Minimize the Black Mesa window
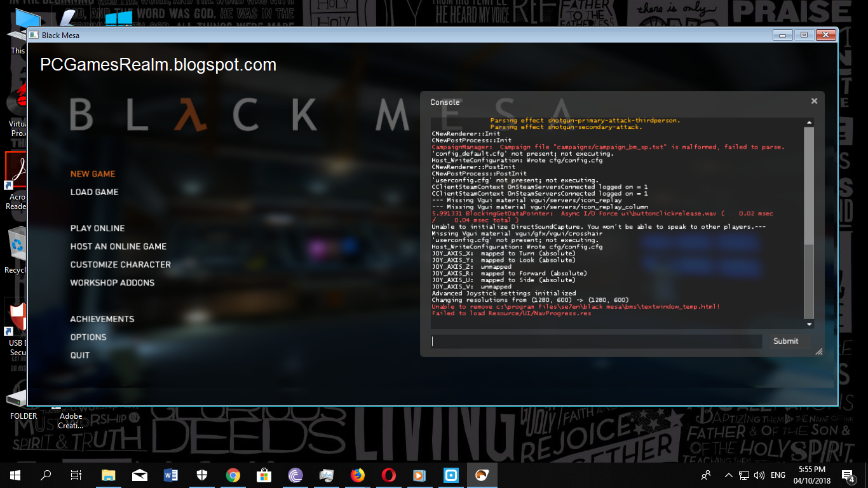868x488 pixels. 782,34
